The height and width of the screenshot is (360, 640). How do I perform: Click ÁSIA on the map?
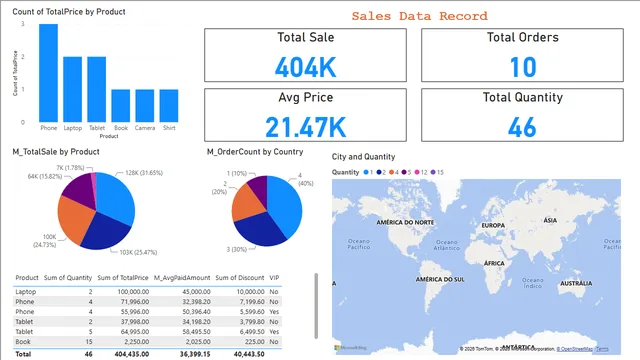550,220
